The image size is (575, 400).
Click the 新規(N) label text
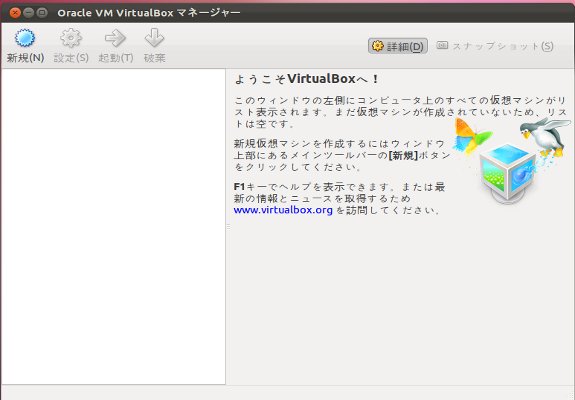[25, 58]
